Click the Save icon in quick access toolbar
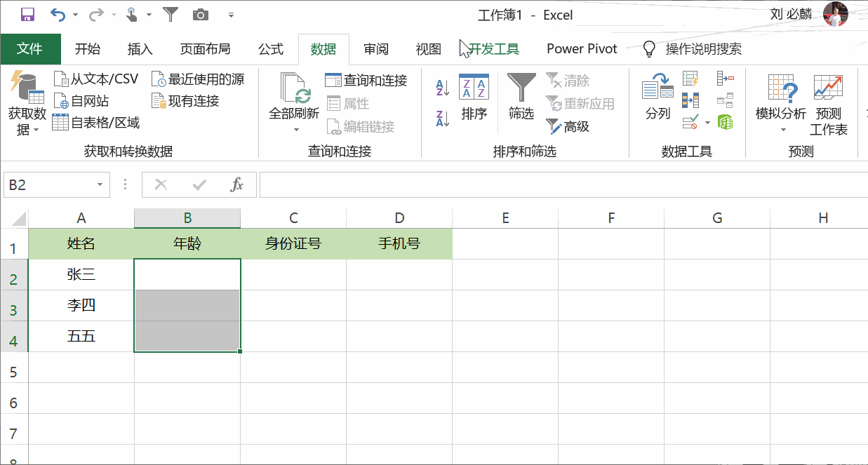The height and width of the screenshot is (465, 868). (28, 14)
